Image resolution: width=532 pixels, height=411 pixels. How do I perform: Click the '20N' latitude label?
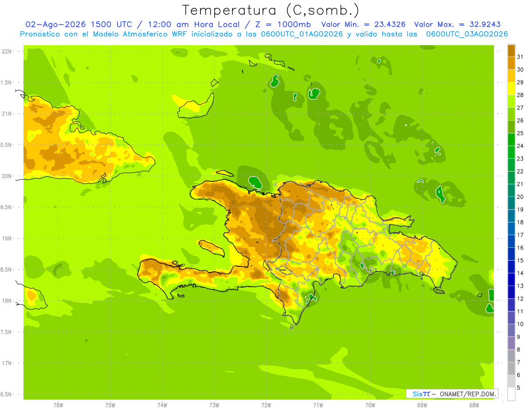coord(7,176)
